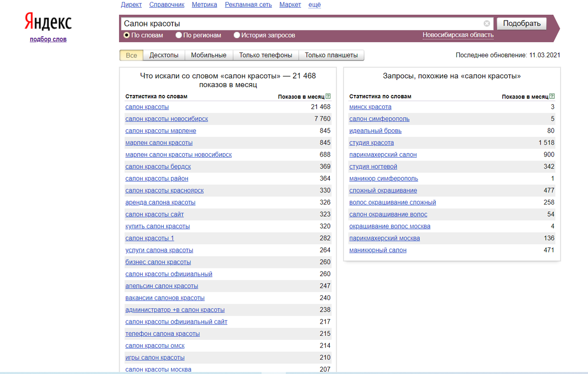This screenshot has width=588, height=374.
Task: Open 'игры салон красоты' keyword link
Action: [x=155, y=358]
